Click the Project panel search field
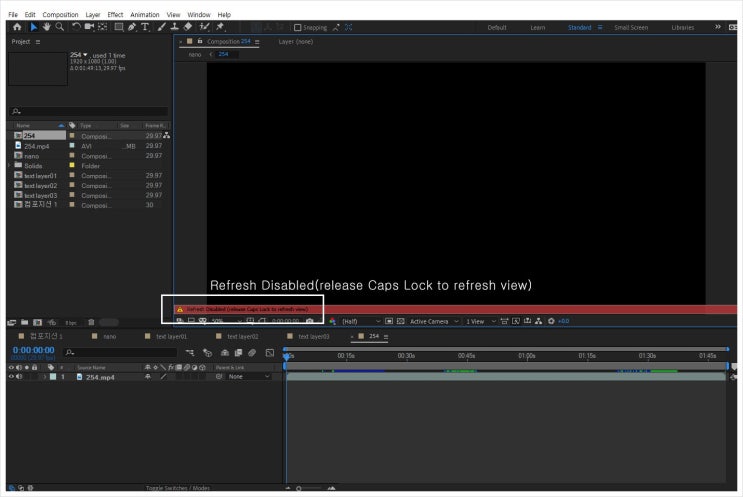Image resolution: width=743 pixels, height=497 pixels. pos(89,111)
